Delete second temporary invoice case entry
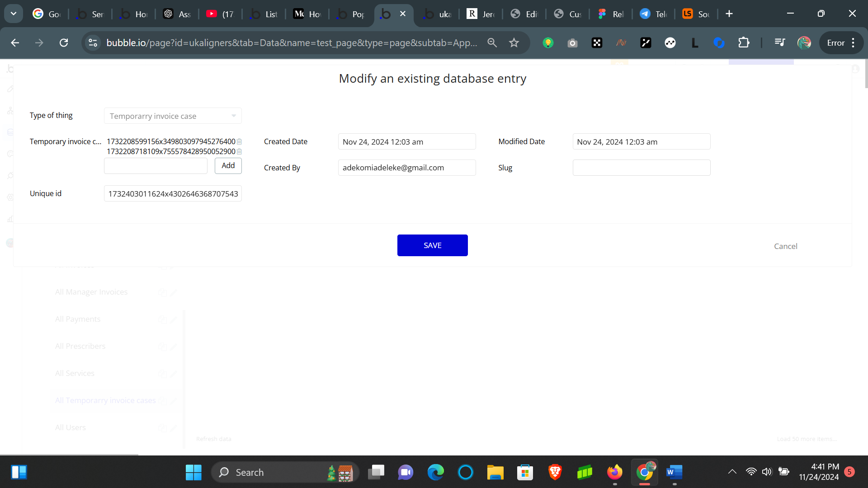The image size is (868, 488). pyautogui.click(x=239, y=151)
